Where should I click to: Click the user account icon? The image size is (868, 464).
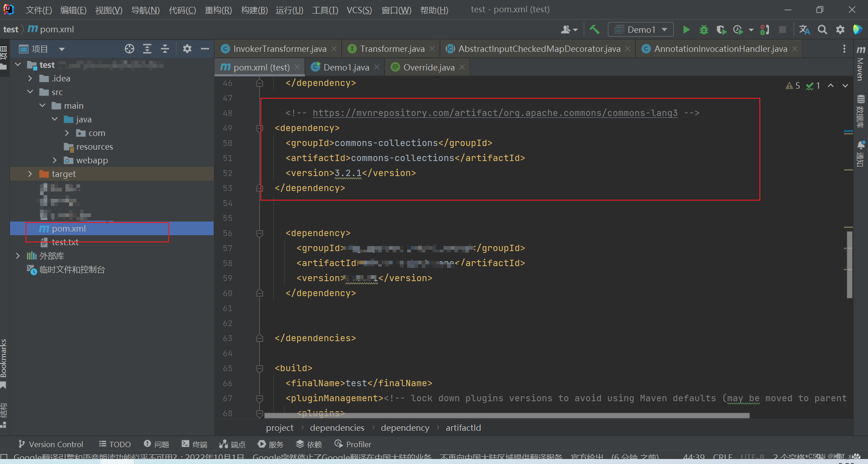click(x=569, y=30)
